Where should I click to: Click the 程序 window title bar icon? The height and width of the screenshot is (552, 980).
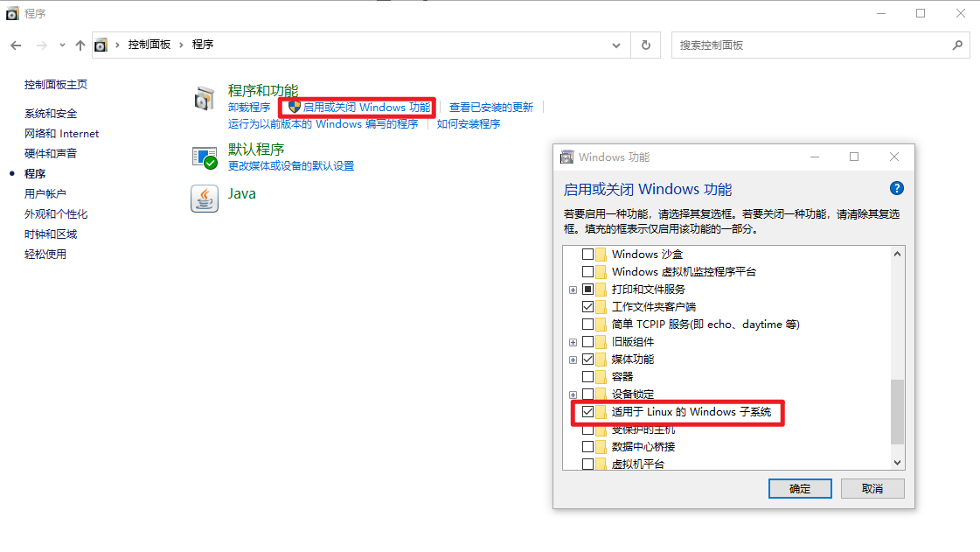pos(12,14)
